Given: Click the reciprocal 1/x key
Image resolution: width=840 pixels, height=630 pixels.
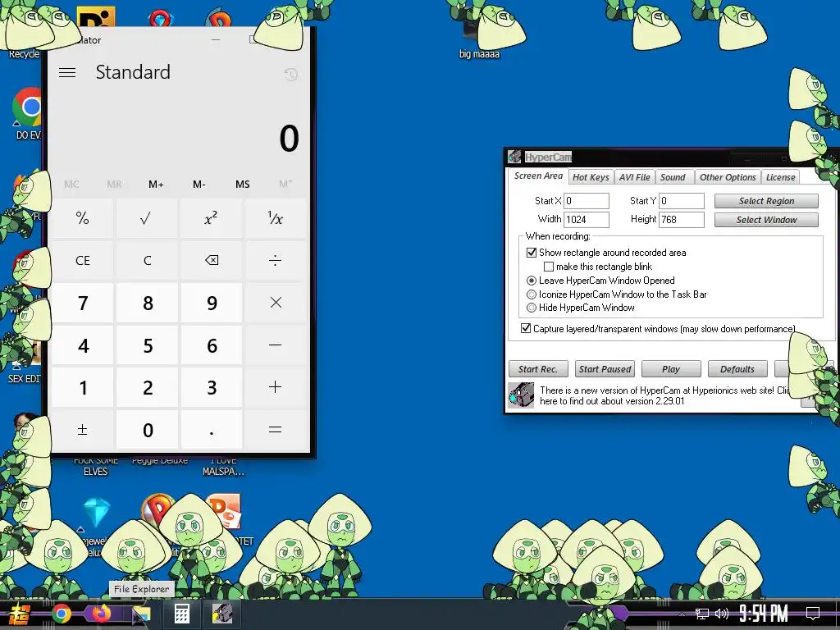Looking at the screenshot, I should (276, 218).
